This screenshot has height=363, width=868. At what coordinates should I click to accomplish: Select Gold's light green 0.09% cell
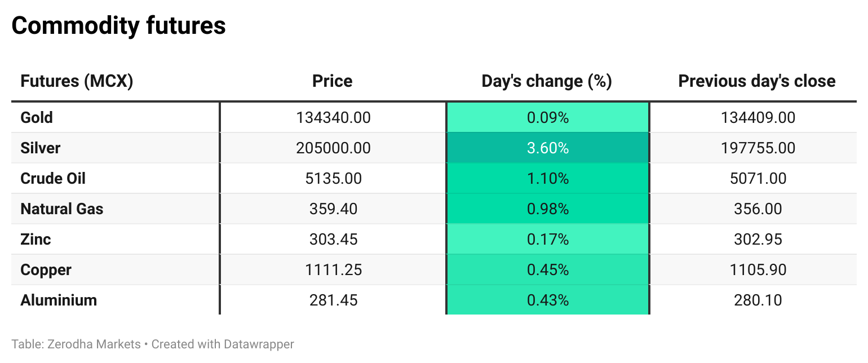coord(547,118)
